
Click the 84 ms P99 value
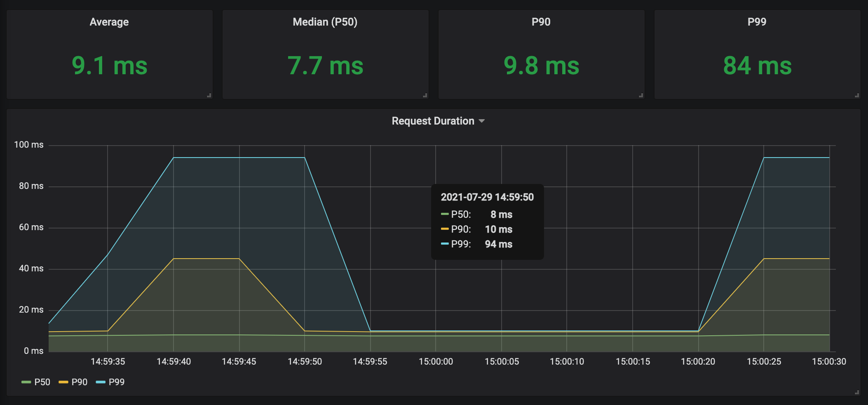[x=758, y=66]
